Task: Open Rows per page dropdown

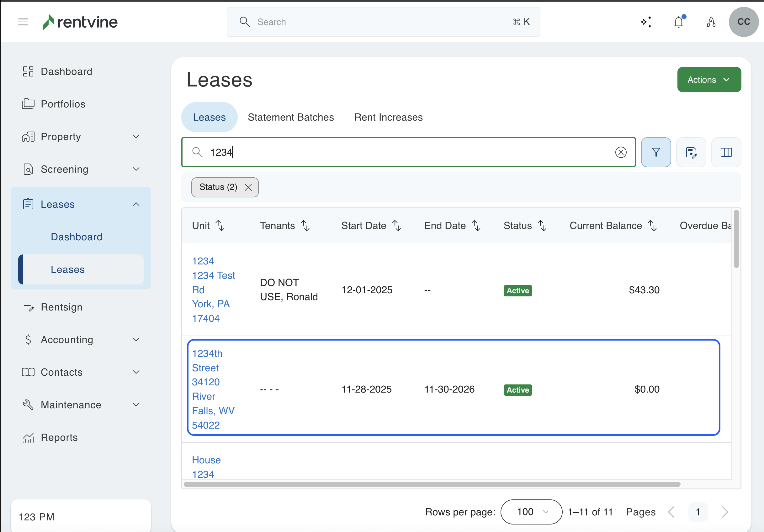Action: (531, 512)
